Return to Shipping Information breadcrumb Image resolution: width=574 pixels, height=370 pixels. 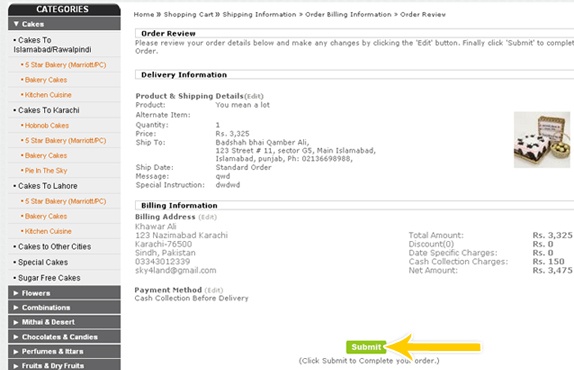click(x=259, y=15)
